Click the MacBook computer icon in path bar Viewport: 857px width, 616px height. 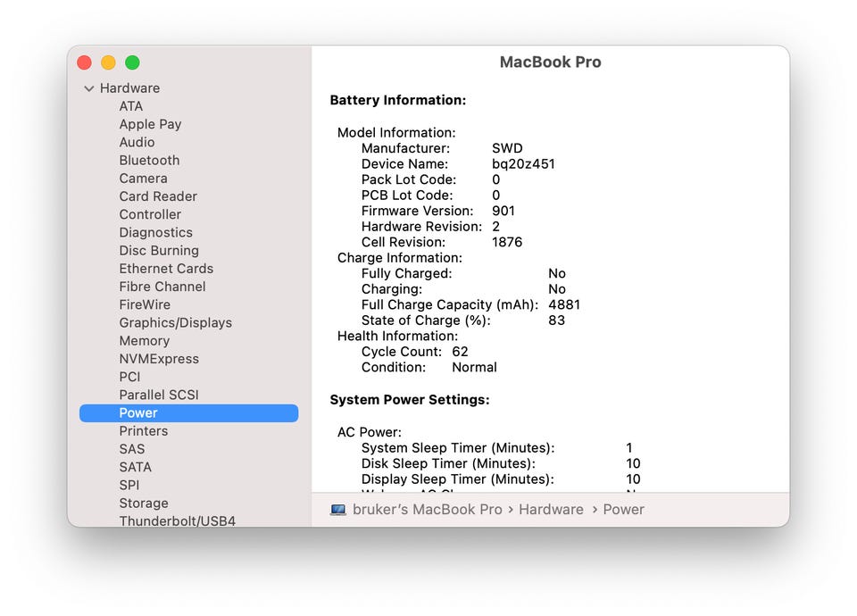pyautogui.click(x=338, y=510)
